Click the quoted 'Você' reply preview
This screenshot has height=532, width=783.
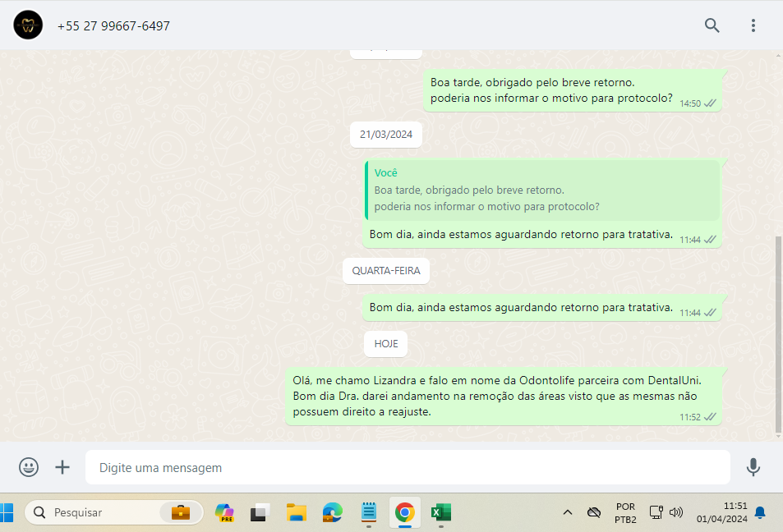click(542, 190)
